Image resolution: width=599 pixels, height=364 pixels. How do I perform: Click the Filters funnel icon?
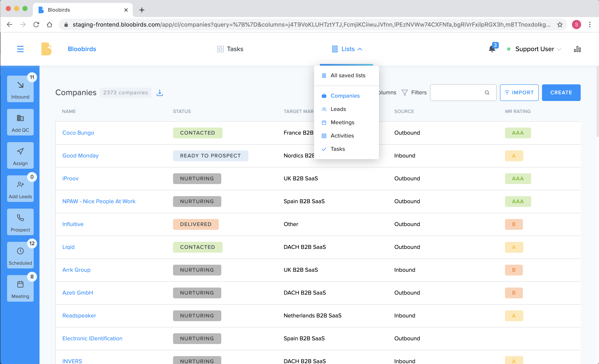pyautogui.click(x=405, y=92)
